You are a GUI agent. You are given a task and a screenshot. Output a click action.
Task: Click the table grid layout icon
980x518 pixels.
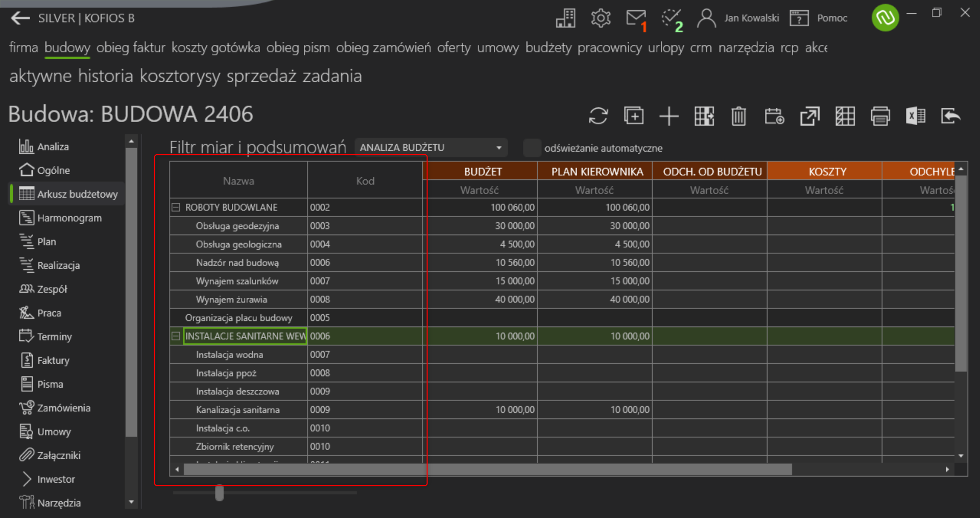(x=845, y=116)
